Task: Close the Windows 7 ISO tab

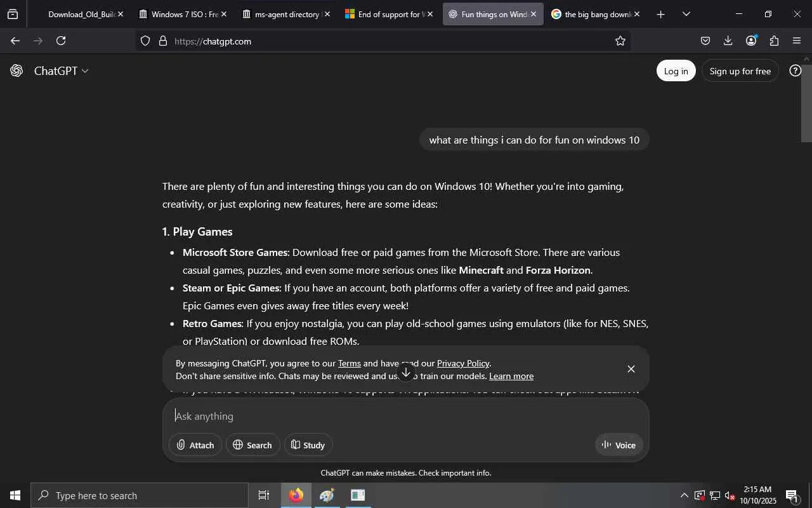Action: click(x=223, y=14)
